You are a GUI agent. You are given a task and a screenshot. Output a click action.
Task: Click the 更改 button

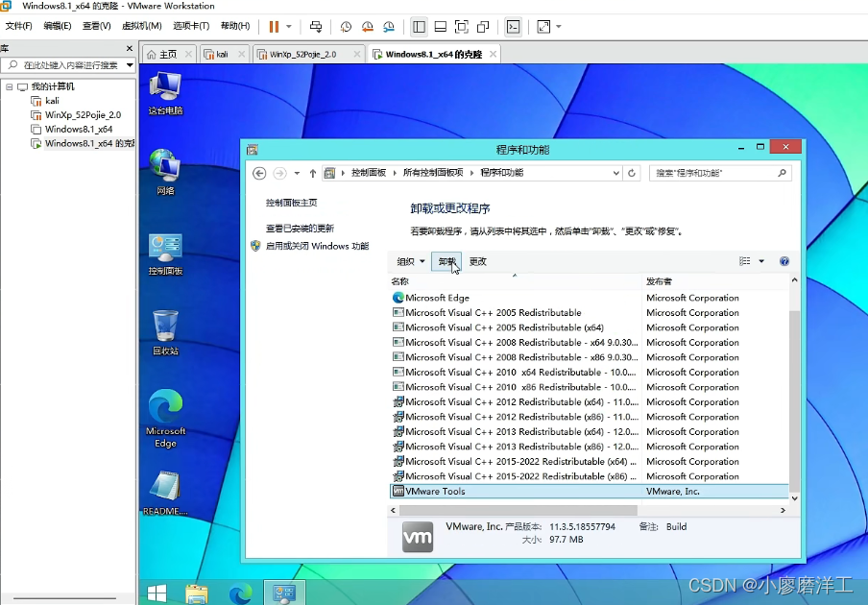pyautogui.click(x=478, y=261)
